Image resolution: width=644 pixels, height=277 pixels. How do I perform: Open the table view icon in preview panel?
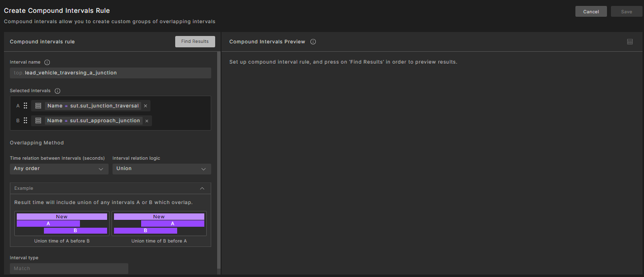pos(630,42)
